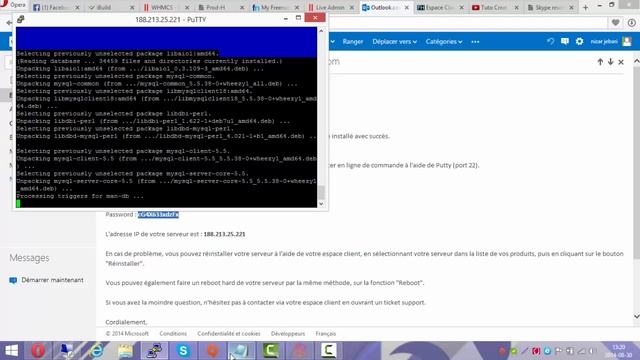Click the Windows Start button
640x360 pixels.
pyautogui.click(x=11, y=351)
